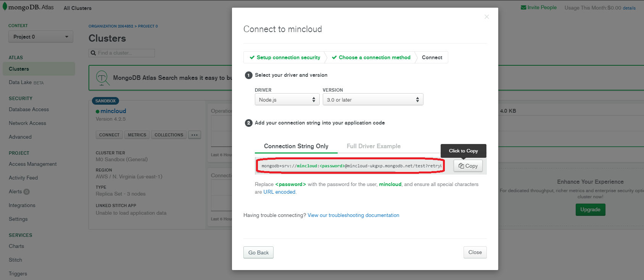Open usage details link in the top bar

(x=629, y=8)
